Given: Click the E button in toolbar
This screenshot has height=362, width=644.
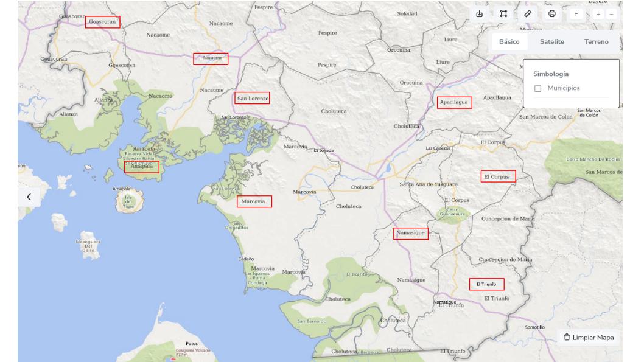Looking at the screenshot, I should [576, 14].
